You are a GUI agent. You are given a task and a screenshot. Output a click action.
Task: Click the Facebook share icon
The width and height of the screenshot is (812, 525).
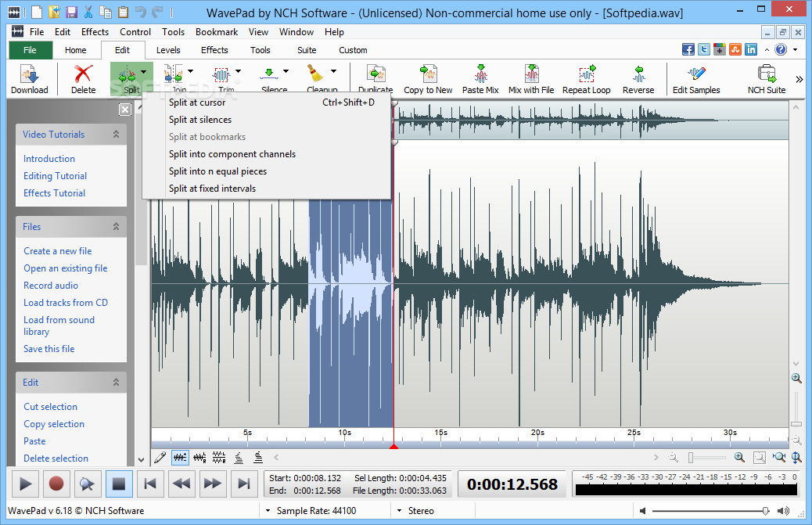click(688, 49)
